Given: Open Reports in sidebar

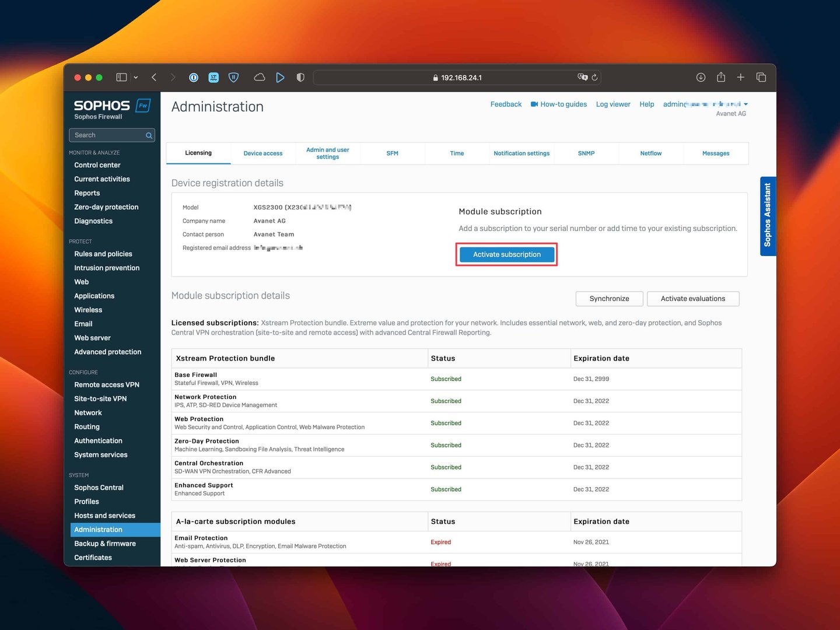Looking at the screenshot, I should [87, 193].
